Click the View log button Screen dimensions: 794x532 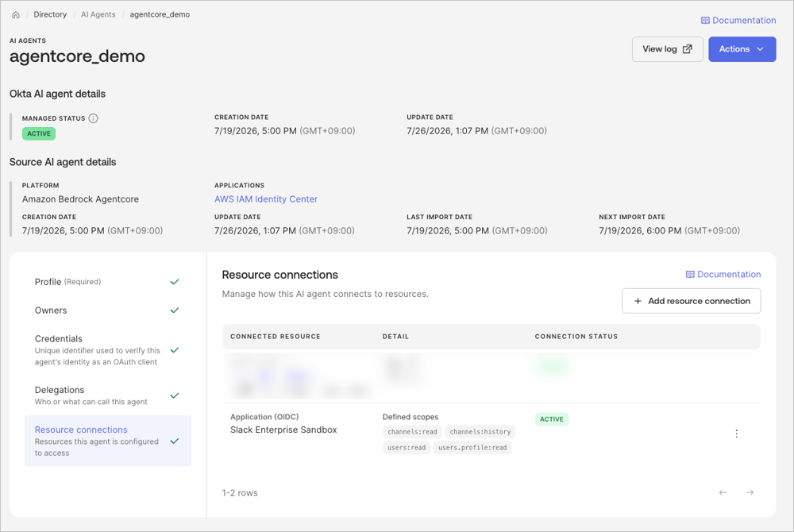point(668,49)
